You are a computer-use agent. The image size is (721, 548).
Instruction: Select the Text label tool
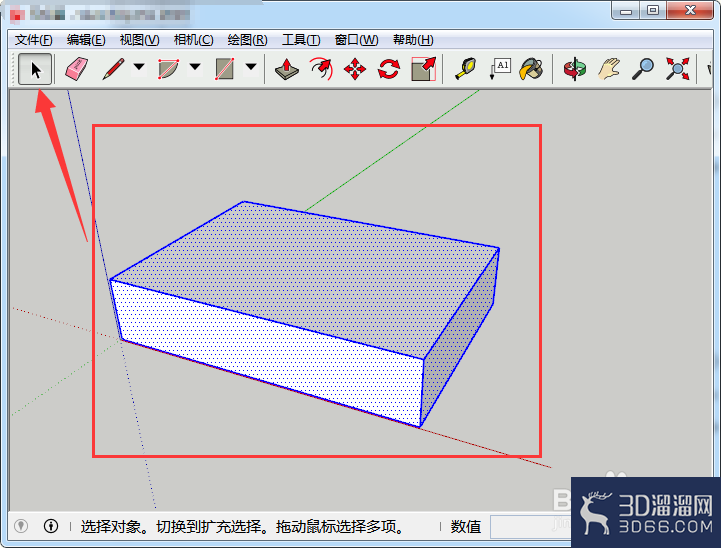500,69
